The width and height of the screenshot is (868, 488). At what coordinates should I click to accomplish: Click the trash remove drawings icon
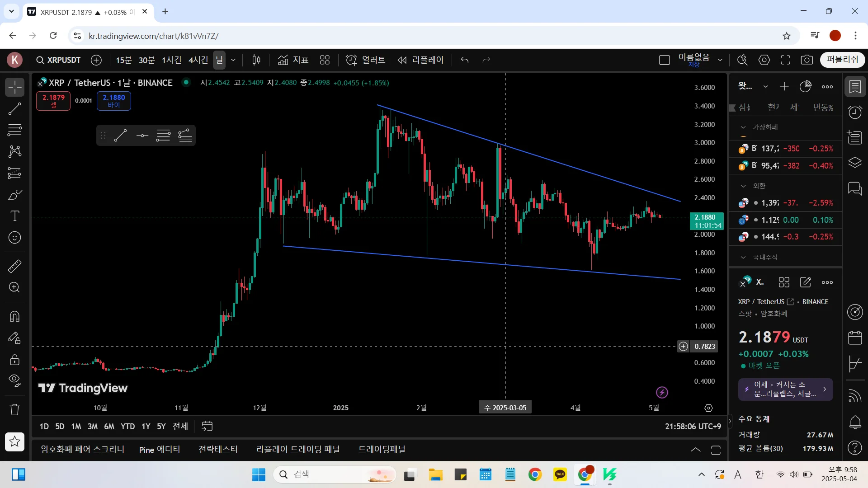point(14,409)
